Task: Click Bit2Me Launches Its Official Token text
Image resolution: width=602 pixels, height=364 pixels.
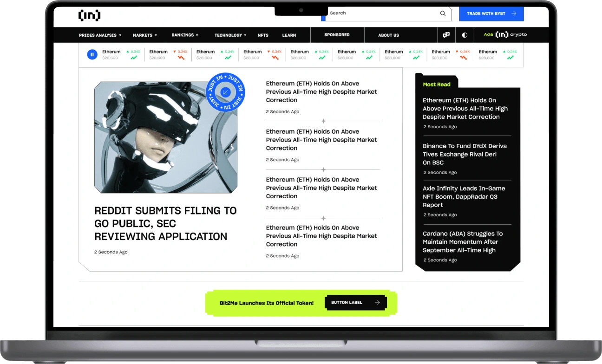Action: point(267,303)
